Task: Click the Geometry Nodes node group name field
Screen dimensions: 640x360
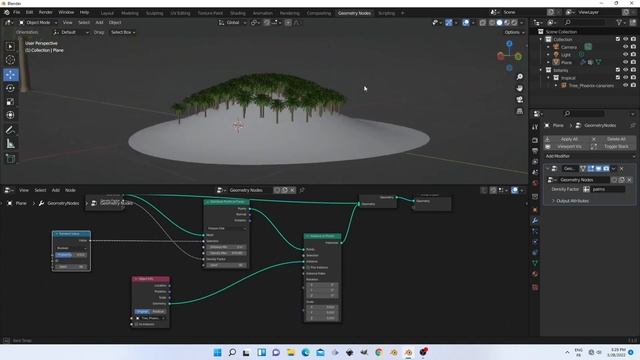Action: [584, 180]
